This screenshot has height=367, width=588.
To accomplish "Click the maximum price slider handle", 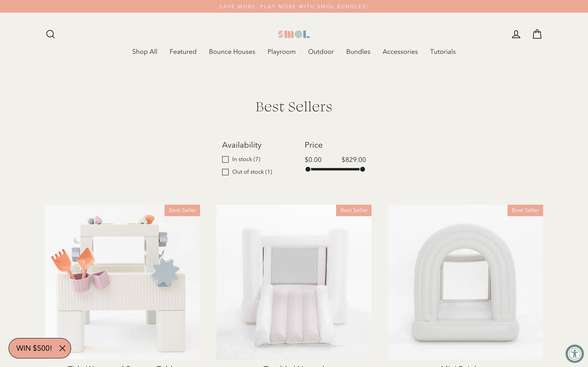I will (x=362, y=169).
